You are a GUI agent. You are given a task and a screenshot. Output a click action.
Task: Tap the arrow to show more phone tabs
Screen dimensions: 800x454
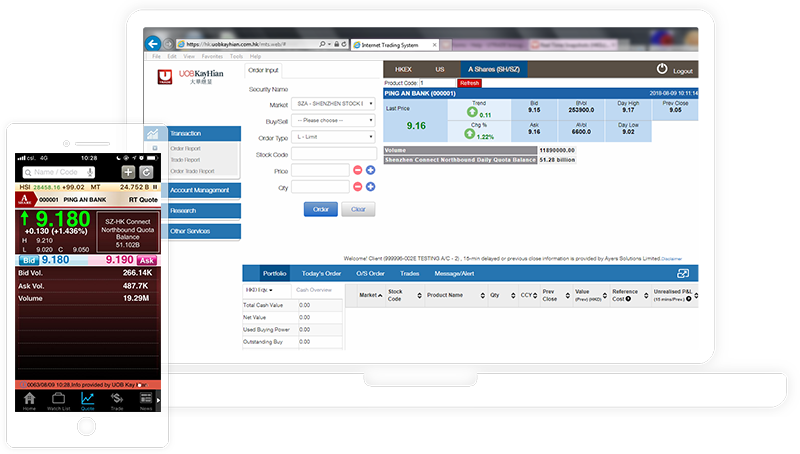click(x=158, y=400)
